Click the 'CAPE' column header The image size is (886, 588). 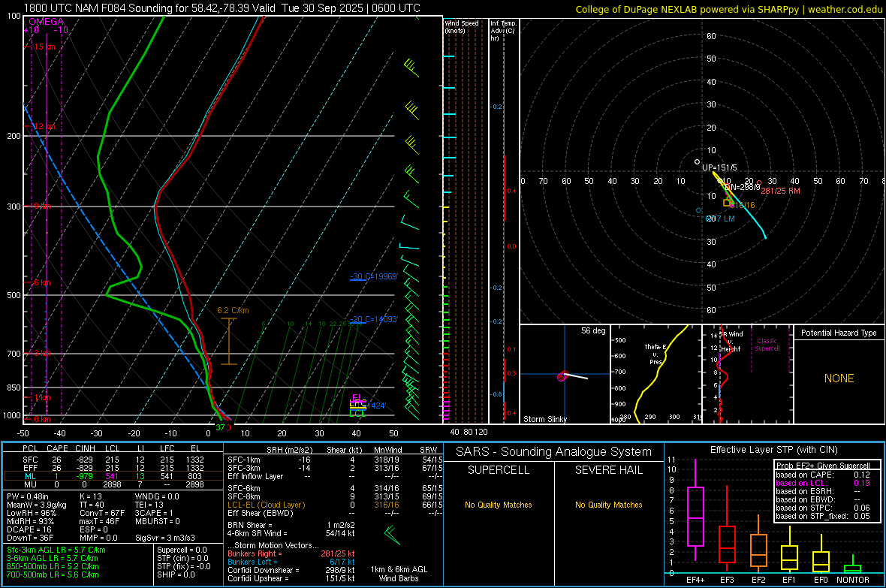coord(57,448)
